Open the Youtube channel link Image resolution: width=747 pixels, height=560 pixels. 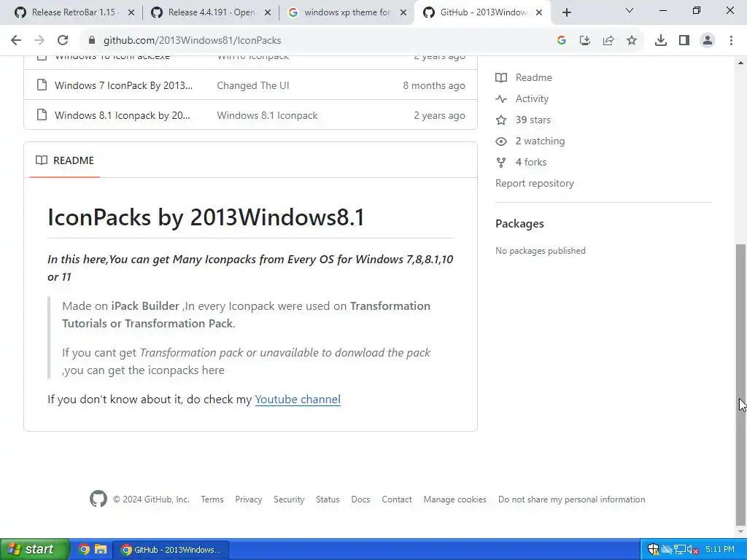pyautogui.click(x=298, y=400)
